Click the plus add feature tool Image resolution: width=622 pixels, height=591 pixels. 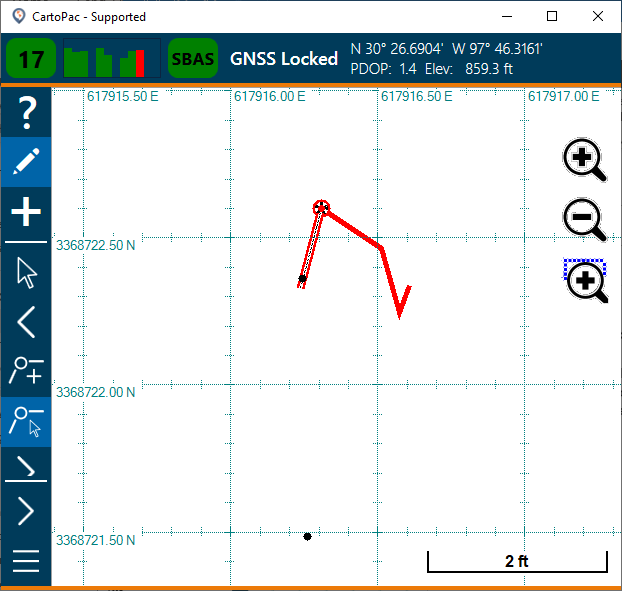[x=26, y=212]
